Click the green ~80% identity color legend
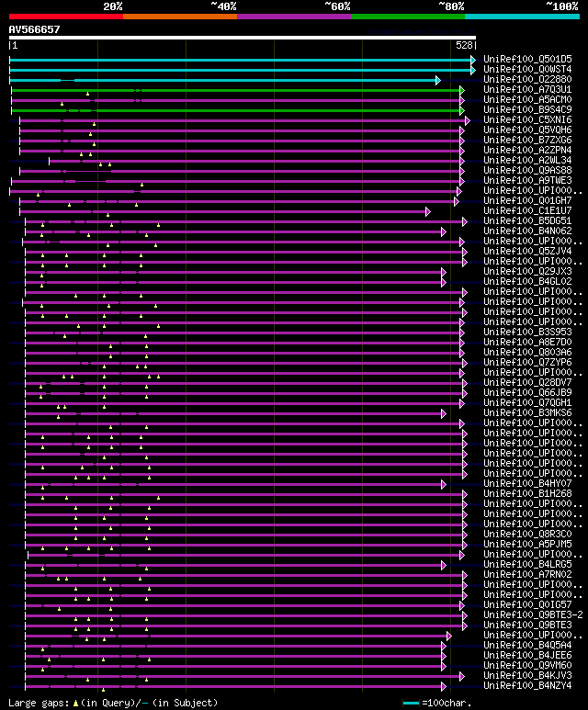This screenshot has height=710, width=588. click(x=408, y=17)
